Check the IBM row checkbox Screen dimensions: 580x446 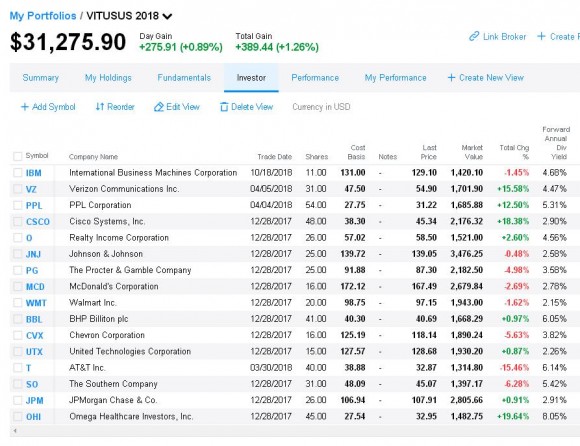(x=17, y=172)
